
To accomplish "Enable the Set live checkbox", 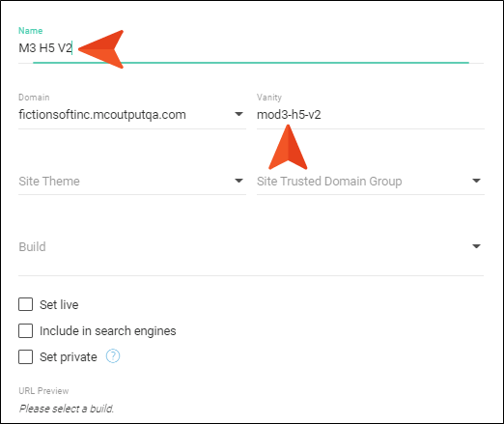I will pos(25,304).
